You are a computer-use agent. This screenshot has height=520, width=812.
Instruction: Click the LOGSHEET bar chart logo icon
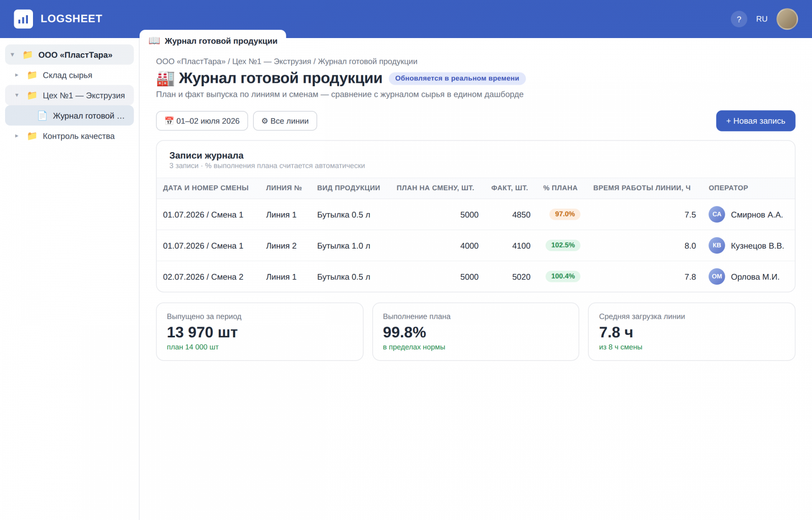(x=23, y=19)
